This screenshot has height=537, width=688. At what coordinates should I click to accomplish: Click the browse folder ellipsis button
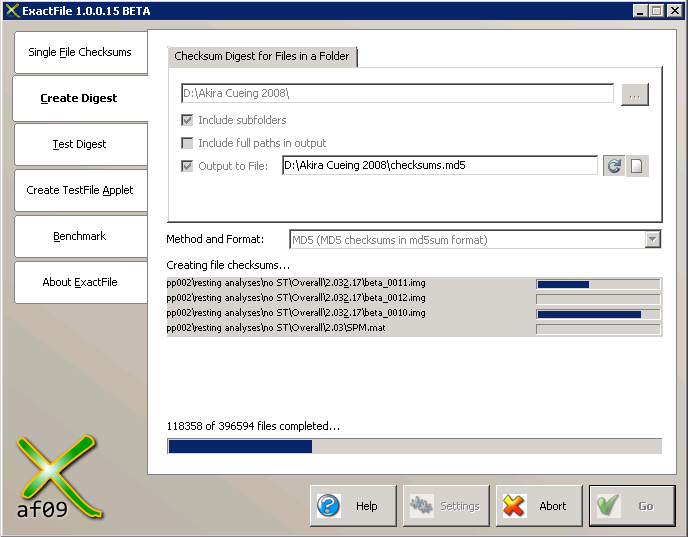[634, 94]
